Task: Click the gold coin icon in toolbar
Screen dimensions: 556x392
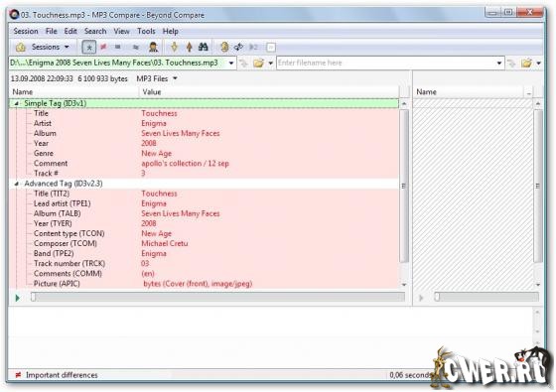Action: tap(224, 47)
